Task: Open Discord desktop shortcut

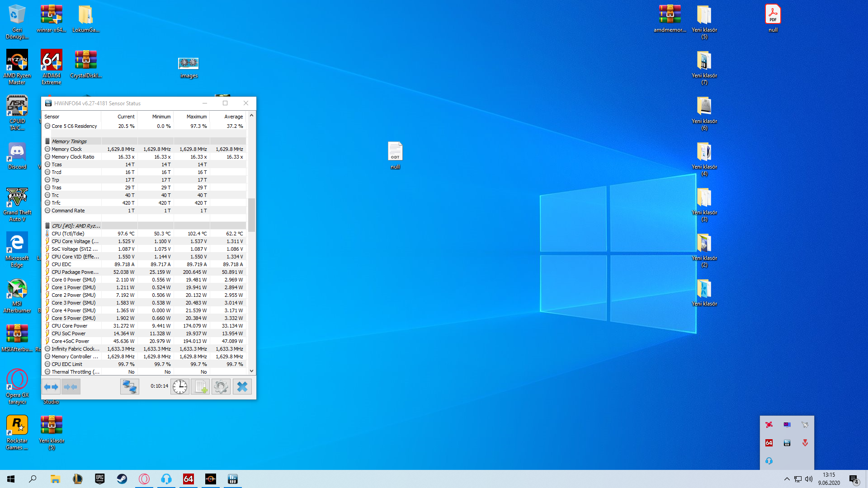Action: click(17, 155)
